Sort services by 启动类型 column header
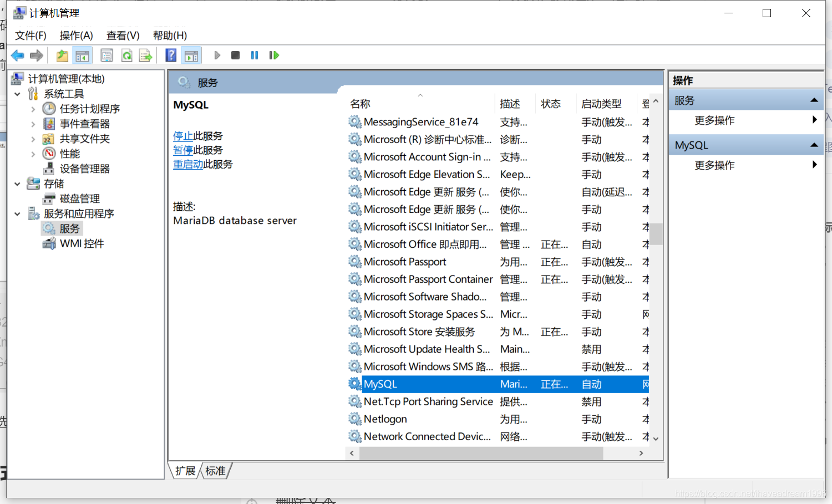The image size is (832, 504). tap(607, 104)
